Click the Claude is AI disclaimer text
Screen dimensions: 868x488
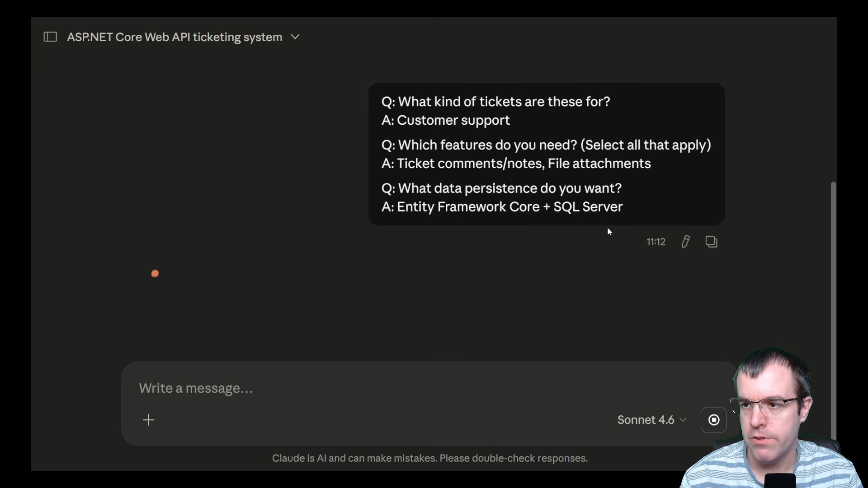429,458
